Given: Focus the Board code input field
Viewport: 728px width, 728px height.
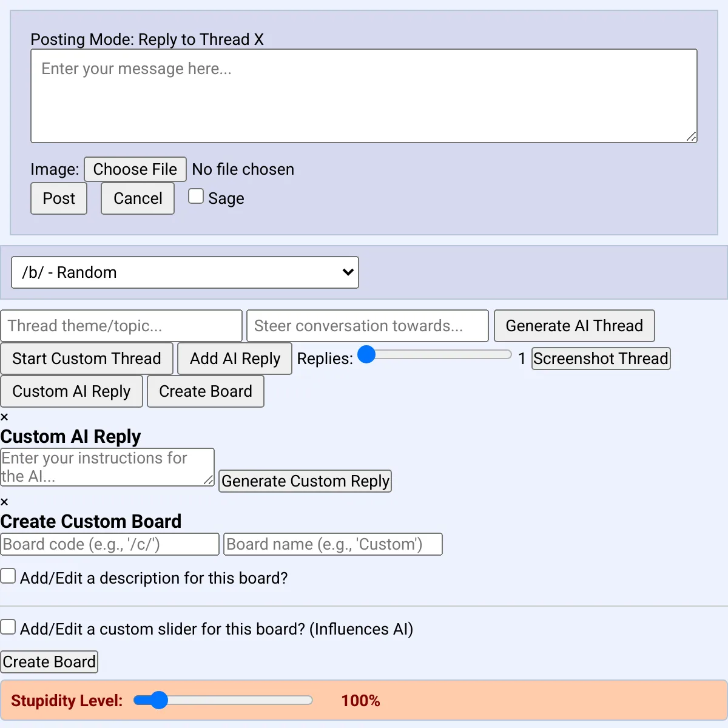Looking at the screenshot, I should coord(110,544).
